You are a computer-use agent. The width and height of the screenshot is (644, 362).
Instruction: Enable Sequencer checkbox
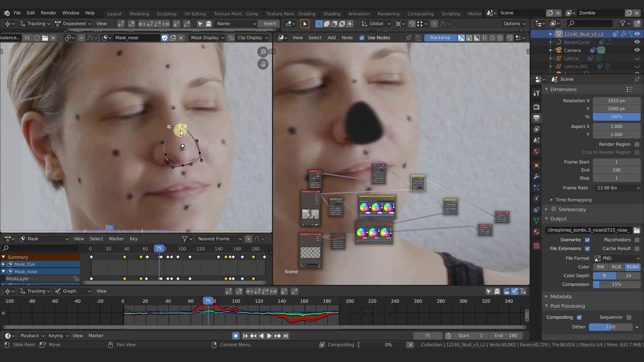coord(629,317)
